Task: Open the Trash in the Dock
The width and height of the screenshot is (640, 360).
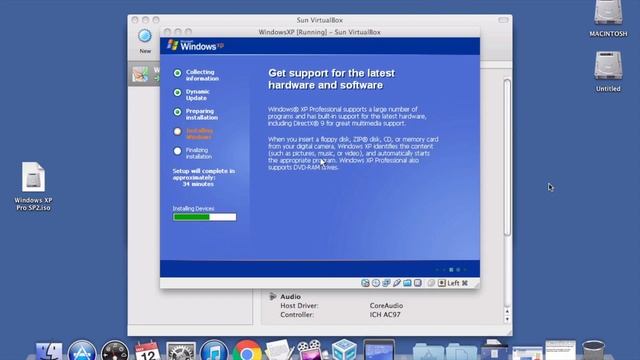Action: [x=593, y=351]
